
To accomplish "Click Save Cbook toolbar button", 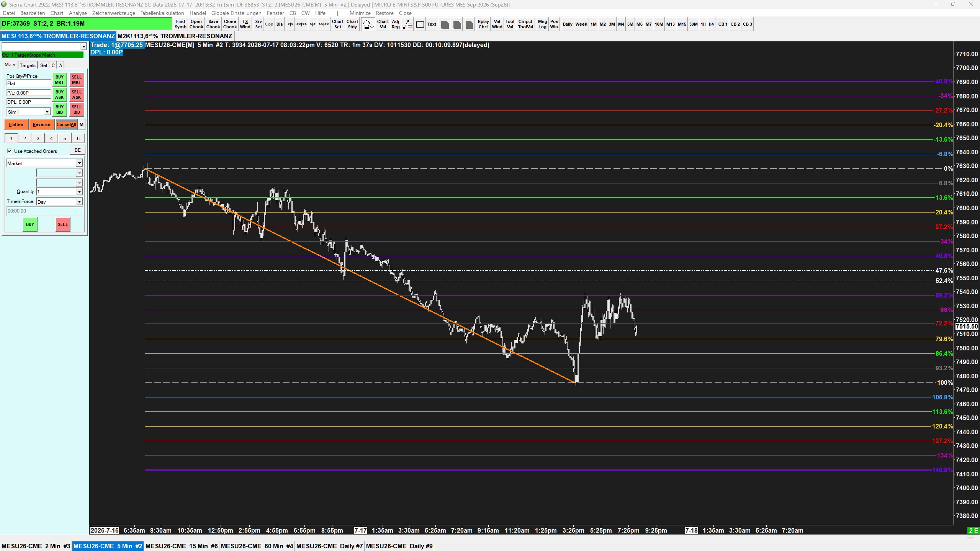I will (213, 25).
